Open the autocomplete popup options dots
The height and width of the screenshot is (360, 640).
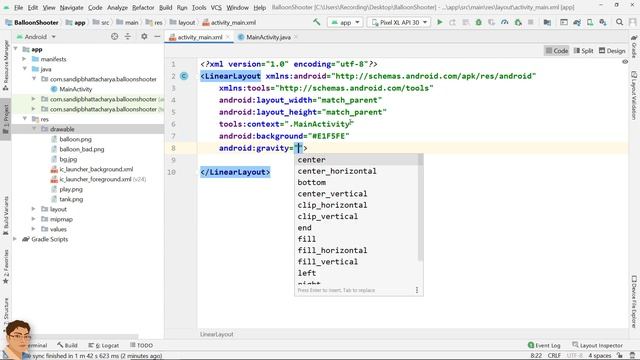coord(417,290)
